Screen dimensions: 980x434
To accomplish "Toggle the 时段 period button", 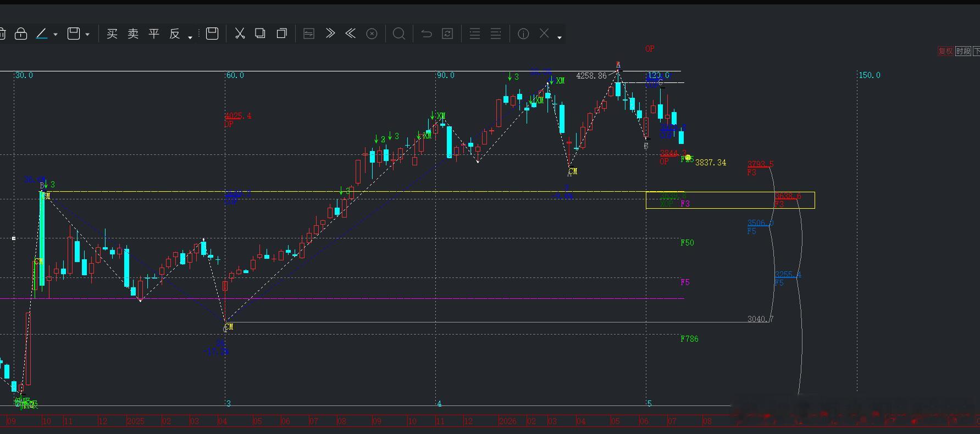I will 963,51.
